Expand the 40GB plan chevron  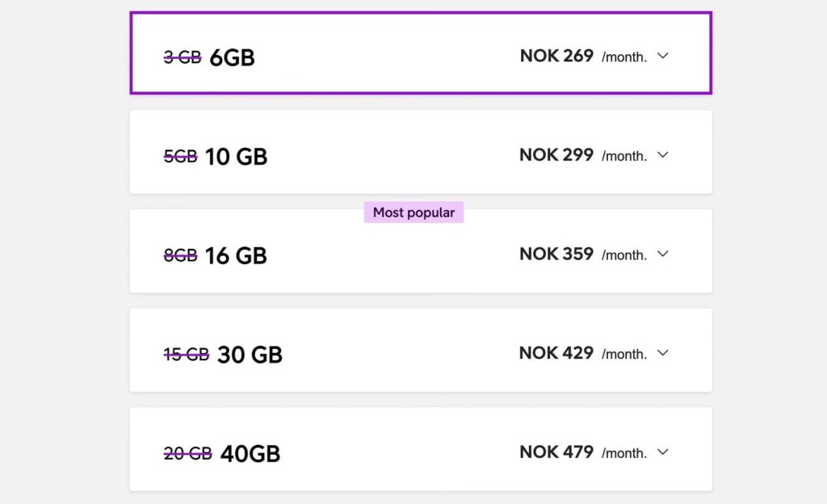(x=662, y=452)
